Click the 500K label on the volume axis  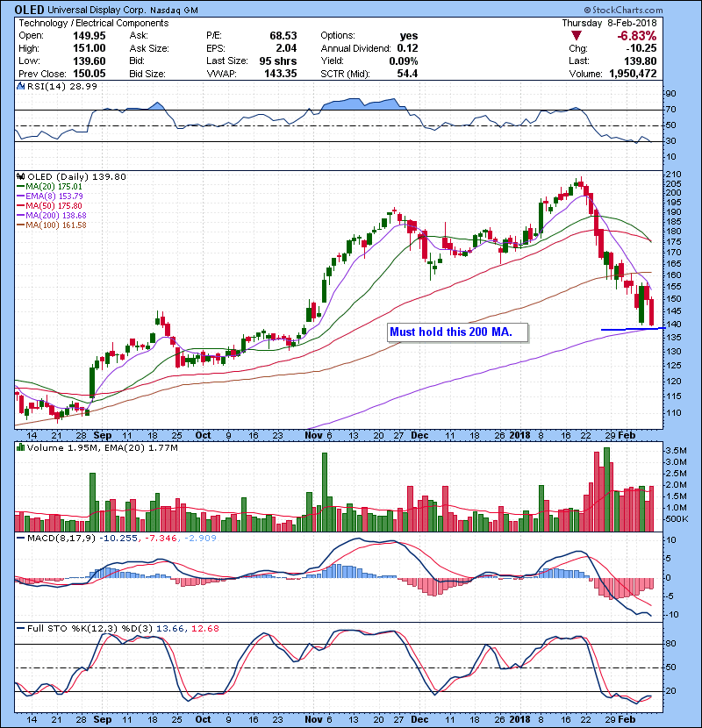pyautogui.click(x=676, y=519)
